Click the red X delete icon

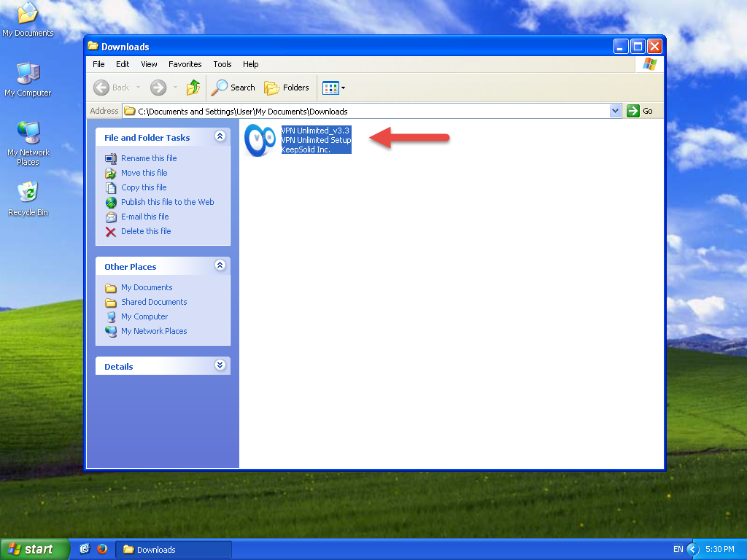click(111, 232)
